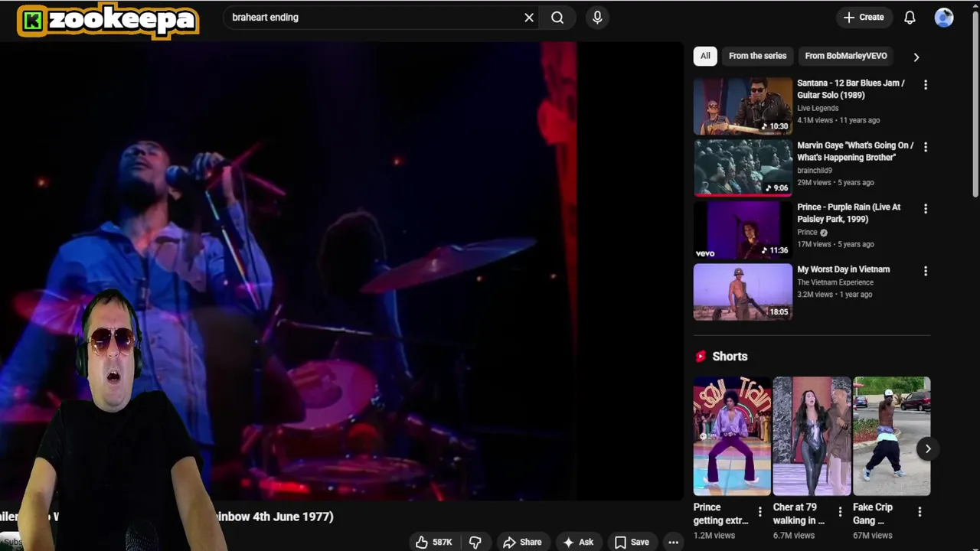Image resolution: width=980 pixels, height=551 pixels.
Task: Click the Shorts section icon
Action: coord(700,357)
